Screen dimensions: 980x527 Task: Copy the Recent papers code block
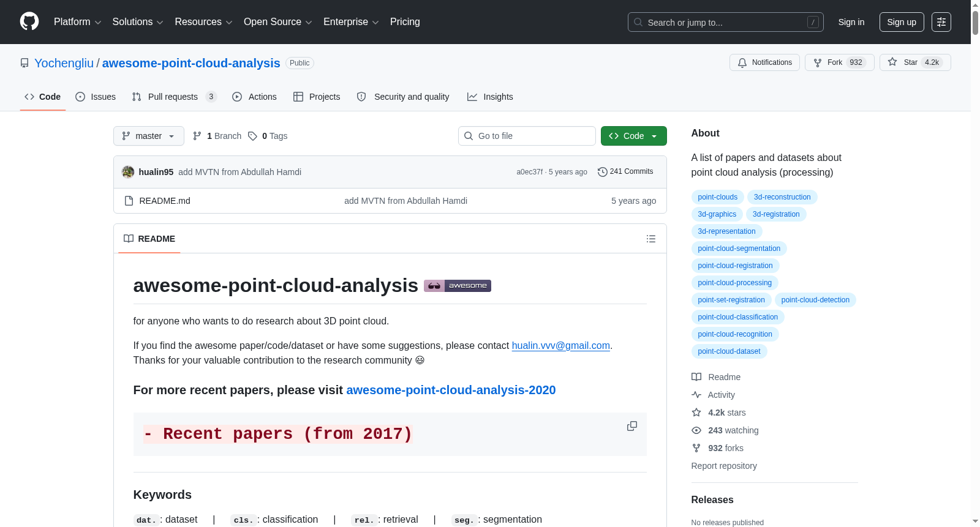click(x=632, y=426)
